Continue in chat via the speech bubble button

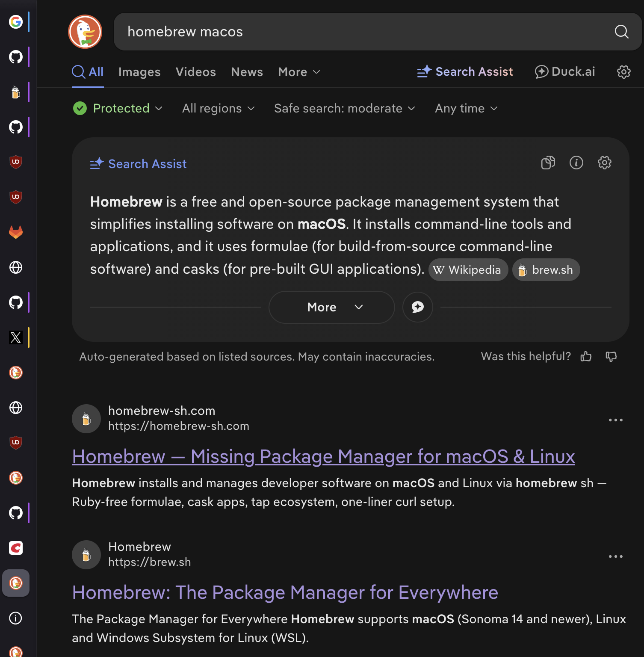click(x=417, y=307)
